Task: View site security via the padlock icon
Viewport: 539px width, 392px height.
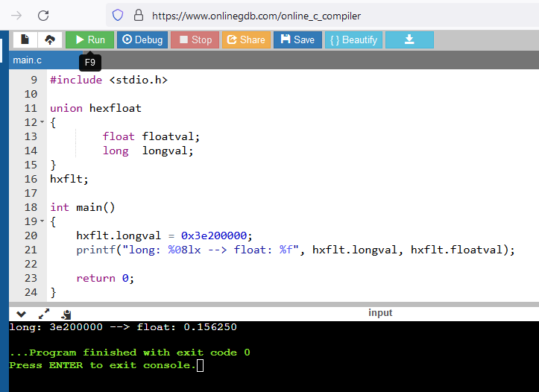Action: point(139,15)
